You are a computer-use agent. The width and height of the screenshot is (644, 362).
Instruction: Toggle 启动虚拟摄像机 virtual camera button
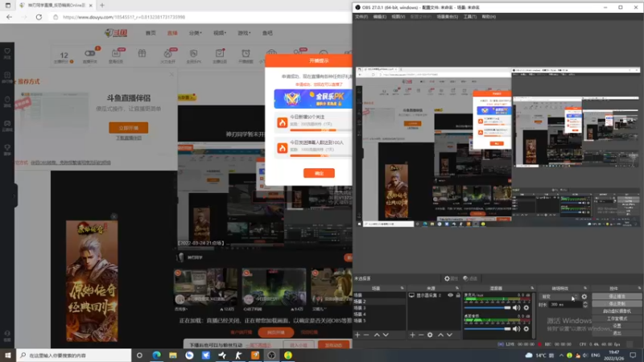(617, 311)
